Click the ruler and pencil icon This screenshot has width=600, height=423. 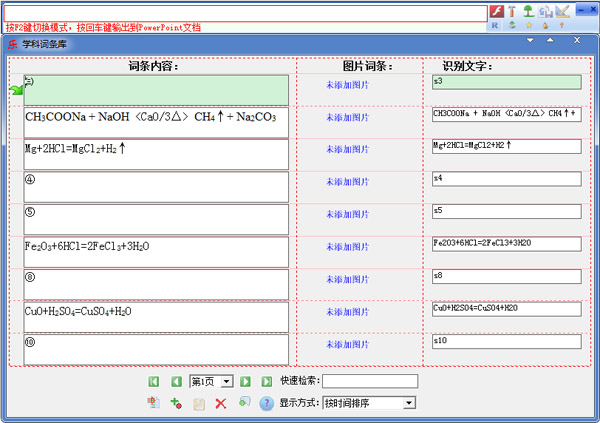pos(562,10)
